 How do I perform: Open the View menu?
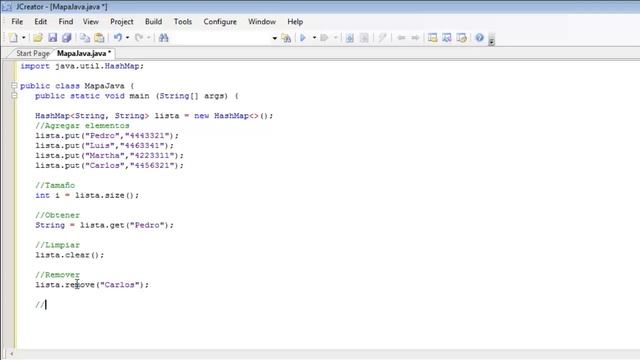pos(91,22)
